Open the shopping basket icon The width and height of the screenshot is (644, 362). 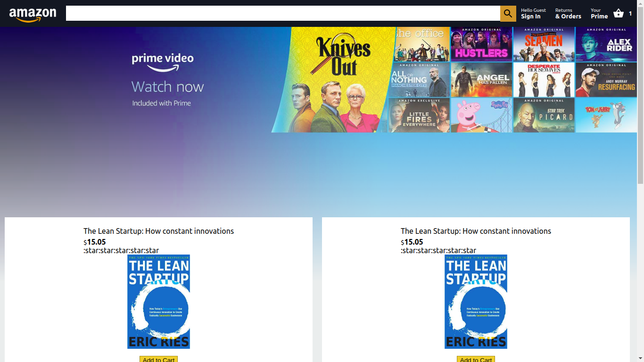click(619, 14)
